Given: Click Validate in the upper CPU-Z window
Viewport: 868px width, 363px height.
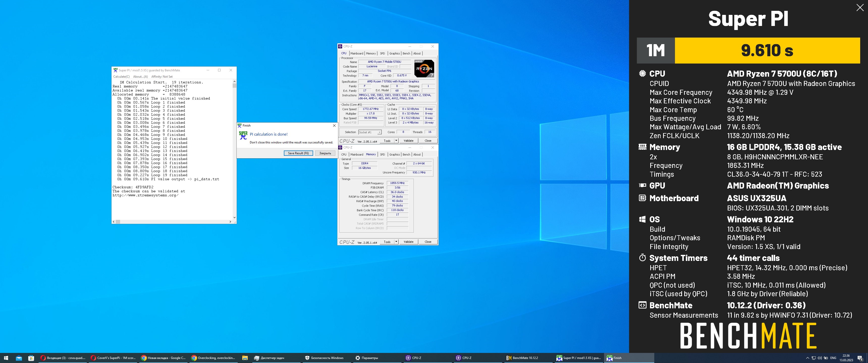Looking at the screenshot, I should click(409, 141).
